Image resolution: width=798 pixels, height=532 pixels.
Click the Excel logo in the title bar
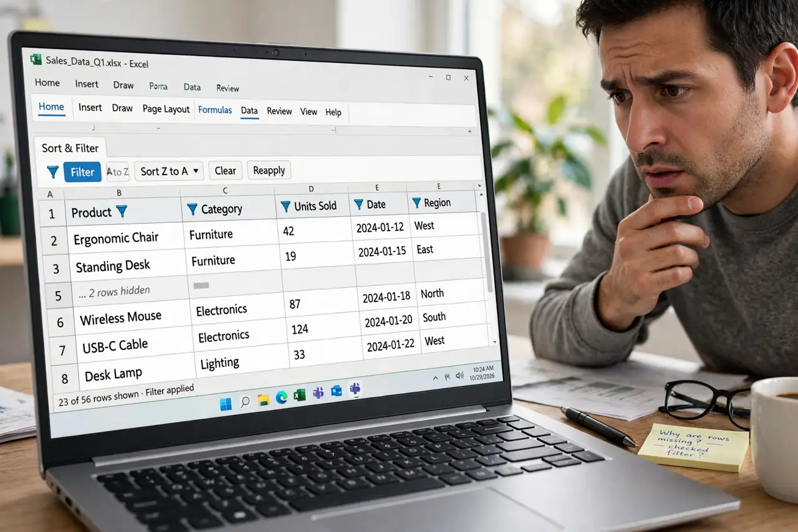(x=36, y=59)
